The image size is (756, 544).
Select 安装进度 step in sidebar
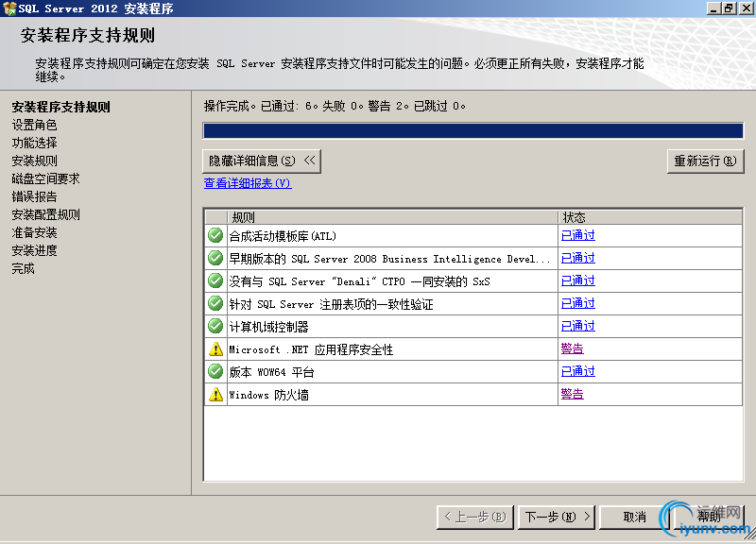coord(34,250)
